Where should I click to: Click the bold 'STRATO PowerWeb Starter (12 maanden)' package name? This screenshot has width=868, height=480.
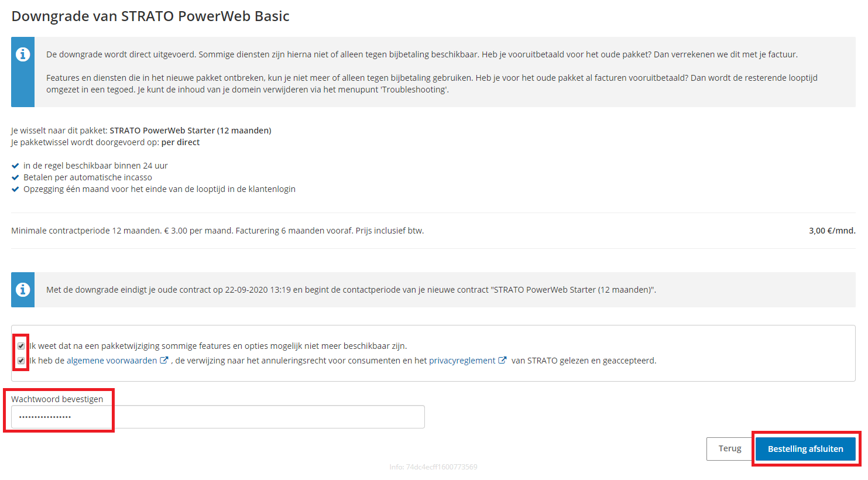(x=190, y=131)
